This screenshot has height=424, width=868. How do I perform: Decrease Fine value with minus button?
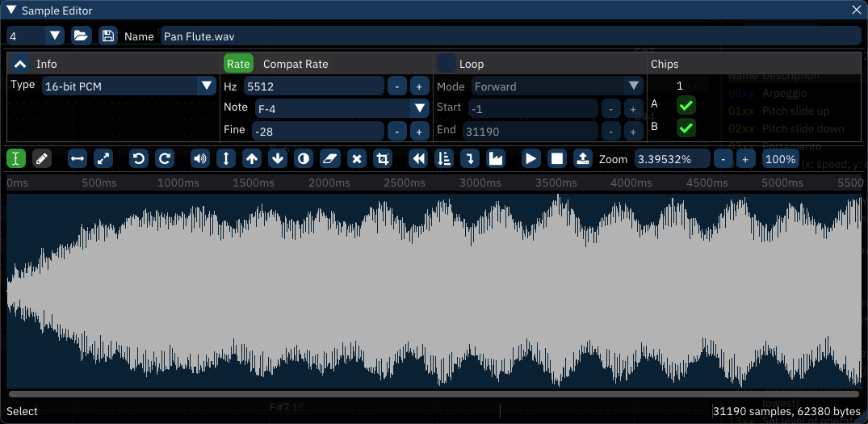click(397, 131)
